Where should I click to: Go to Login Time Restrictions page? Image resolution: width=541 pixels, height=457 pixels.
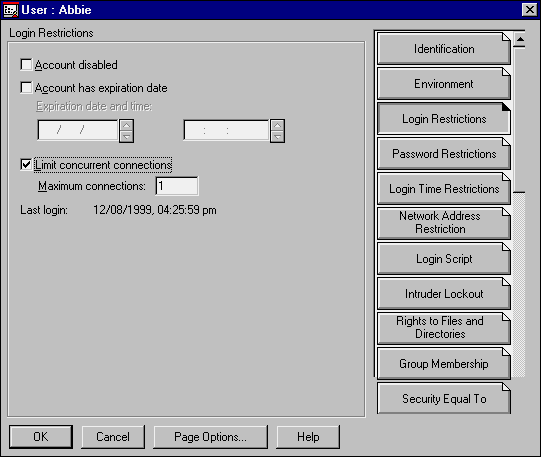444,189
